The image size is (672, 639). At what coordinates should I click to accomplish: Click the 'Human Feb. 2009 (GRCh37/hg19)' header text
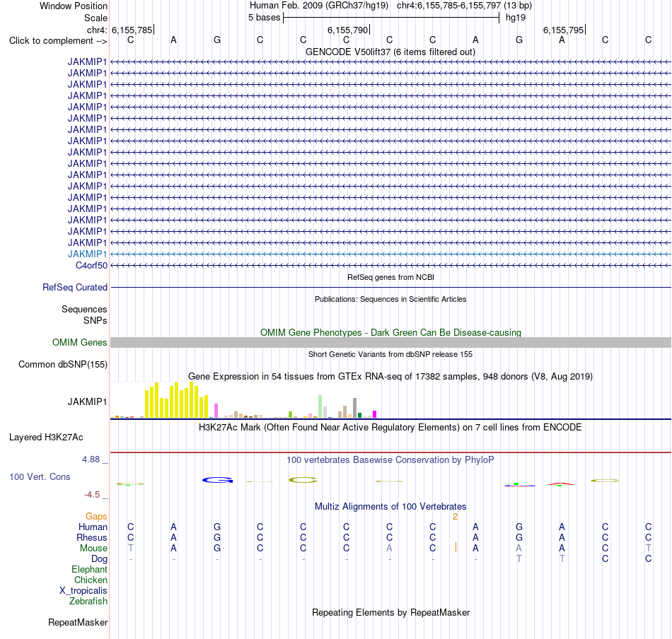coord(319,6)
